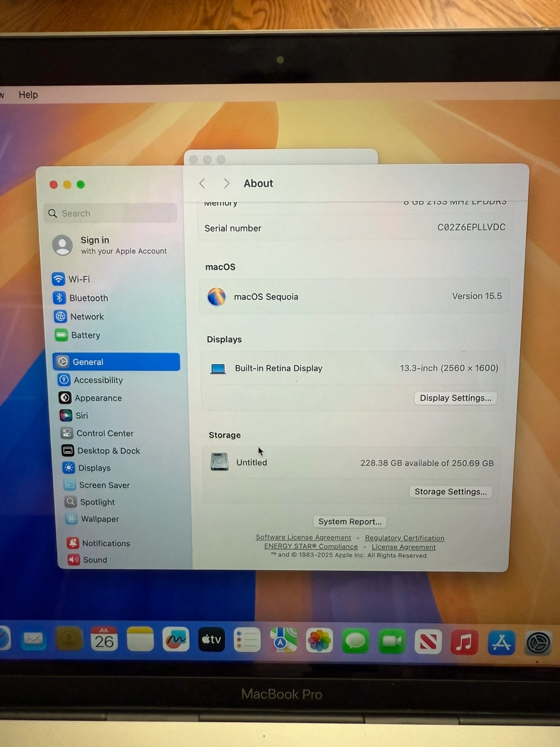Open the Help menu in menu bar
Viewport: 560px width, 747px height.
(x=29, y=94)
